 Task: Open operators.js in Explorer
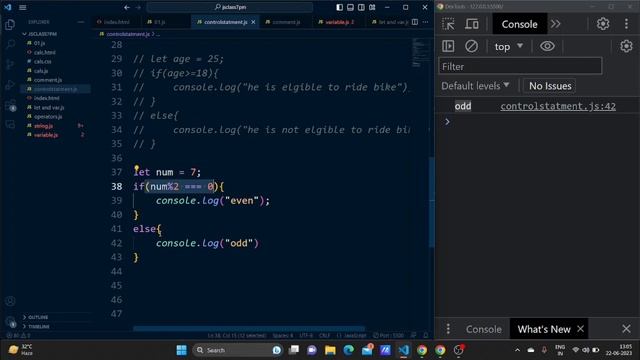[x=48, y=116]
